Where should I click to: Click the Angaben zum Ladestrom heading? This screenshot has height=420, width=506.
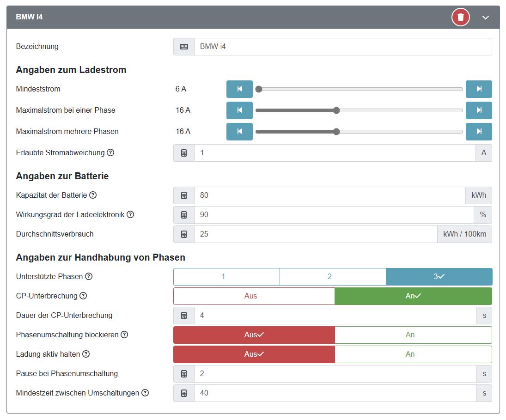71,70
